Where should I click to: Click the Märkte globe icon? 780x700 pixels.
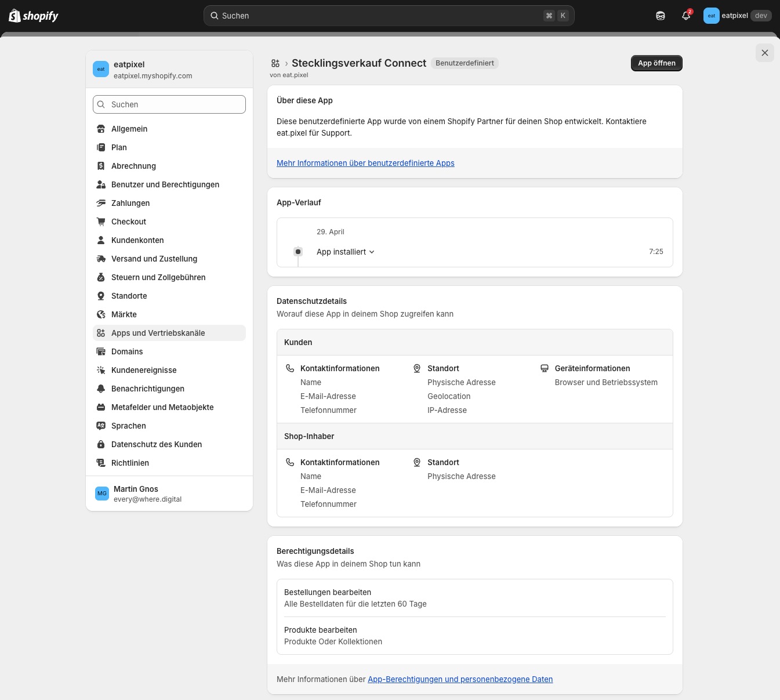(101, 314)
